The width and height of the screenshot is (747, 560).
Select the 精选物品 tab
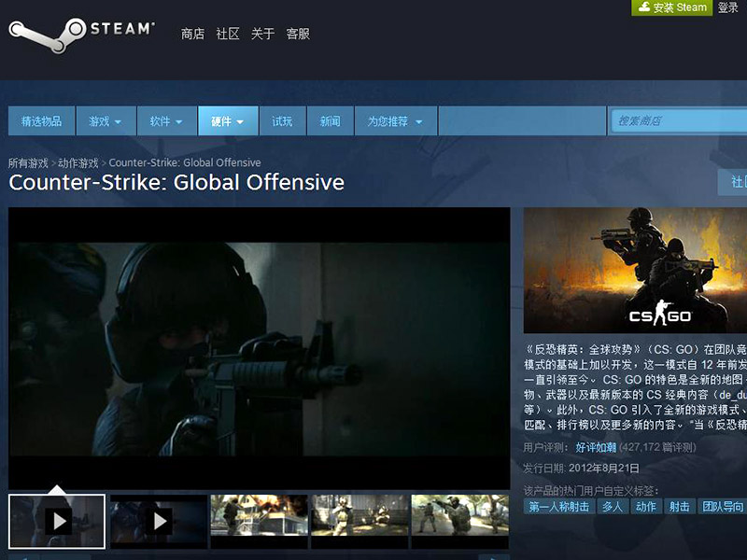[x=41, y=121]
